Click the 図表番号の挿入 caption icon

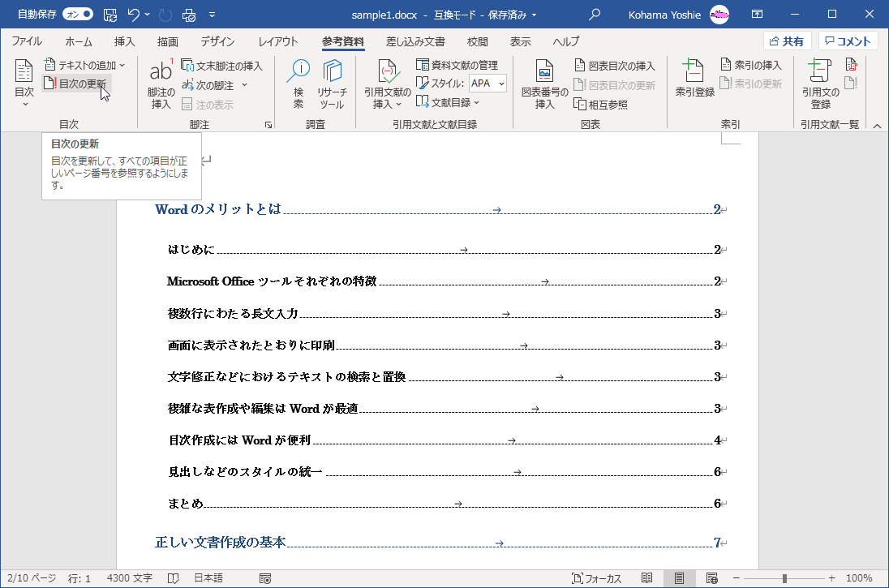coord(544,84)
